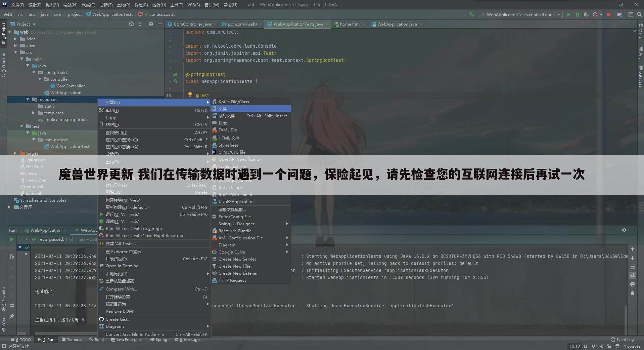644x350 pixels.
Task: Open 0: Messages tool window
Action: point(188,340)
